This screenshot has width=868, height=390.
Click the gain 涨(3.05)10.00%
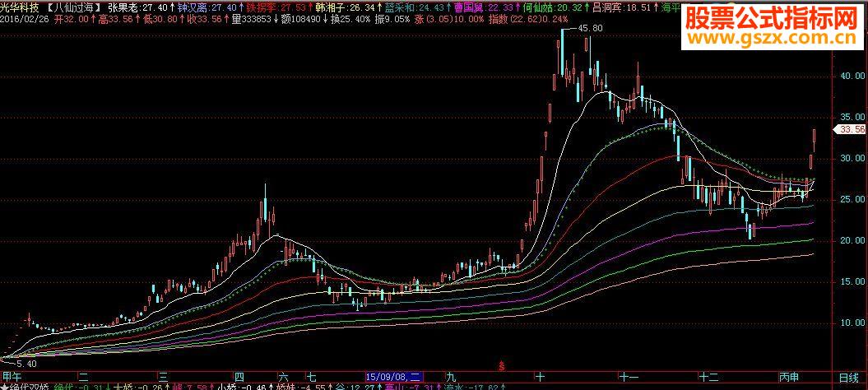point(448,20)
